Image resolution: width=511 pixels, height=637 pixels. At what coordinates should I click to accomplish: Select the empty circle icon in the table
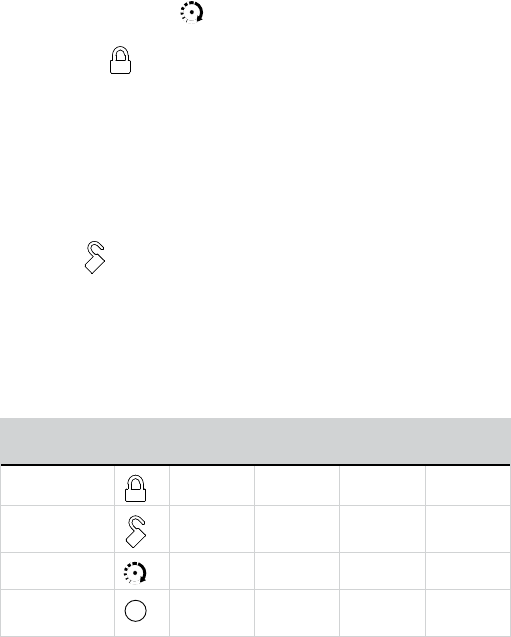[x=135, y=611]
